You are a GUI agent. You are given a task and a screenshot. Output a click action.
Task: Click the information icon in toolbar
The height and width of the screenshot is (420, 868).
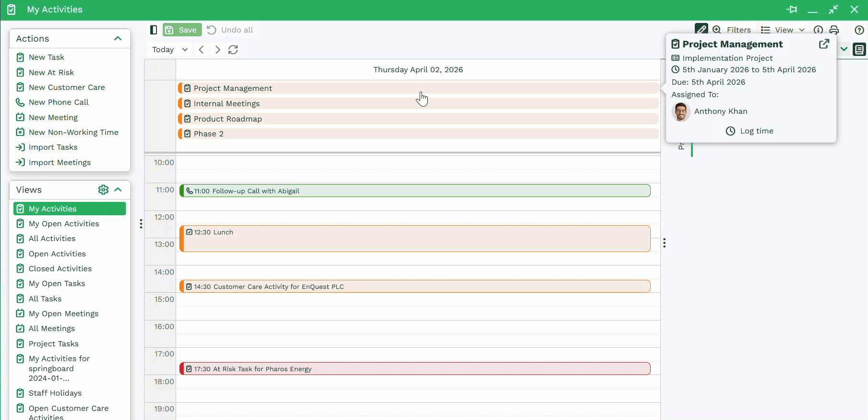(818, 30)
